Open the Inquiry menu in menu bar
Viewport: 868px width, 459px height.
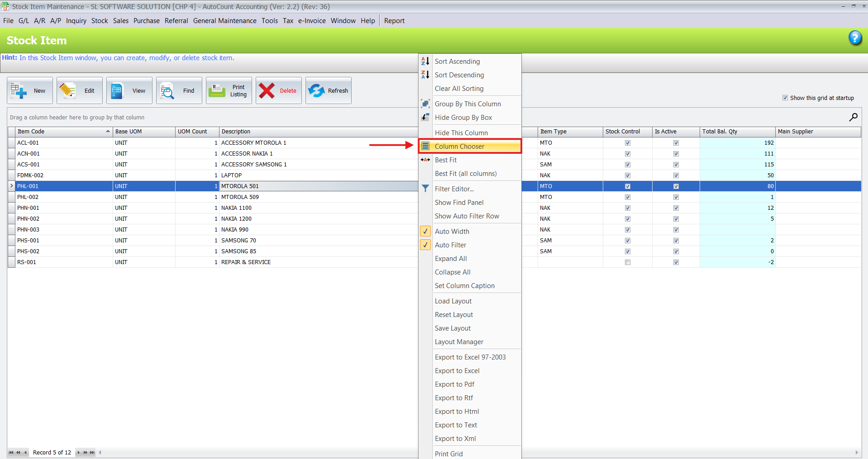click(x=76, y=21)
